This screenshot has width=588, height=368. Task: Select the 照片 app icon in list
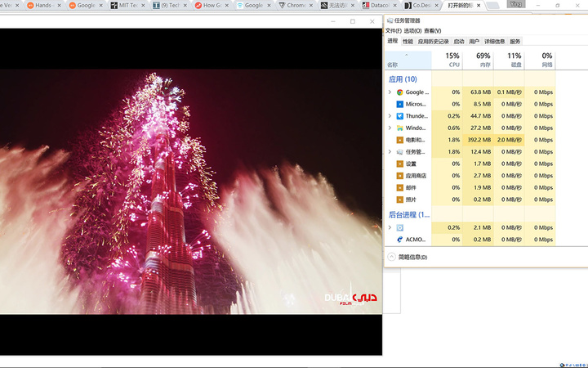400,200
